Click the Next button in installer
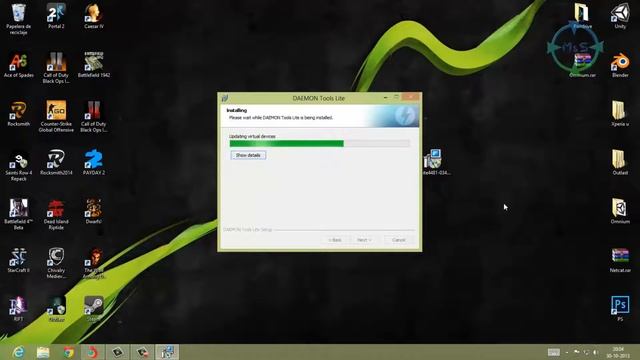This screenshot has width=640, height=360. 364,240
